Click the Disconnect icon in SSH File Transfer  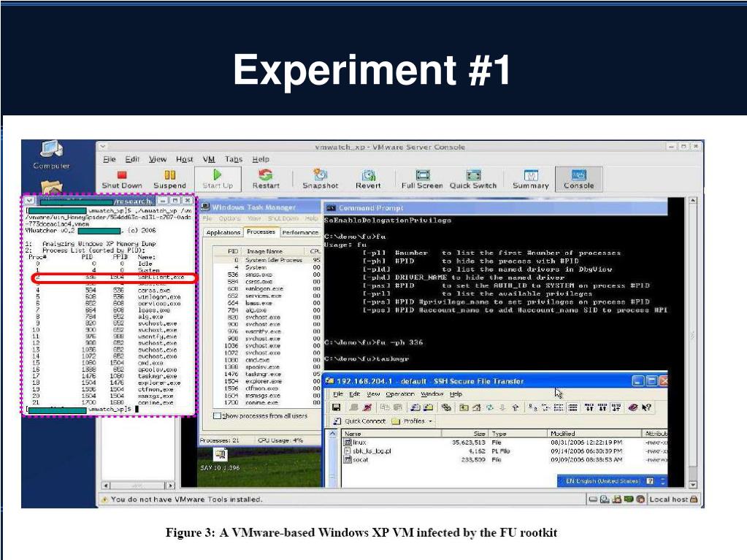coord(367,407)
